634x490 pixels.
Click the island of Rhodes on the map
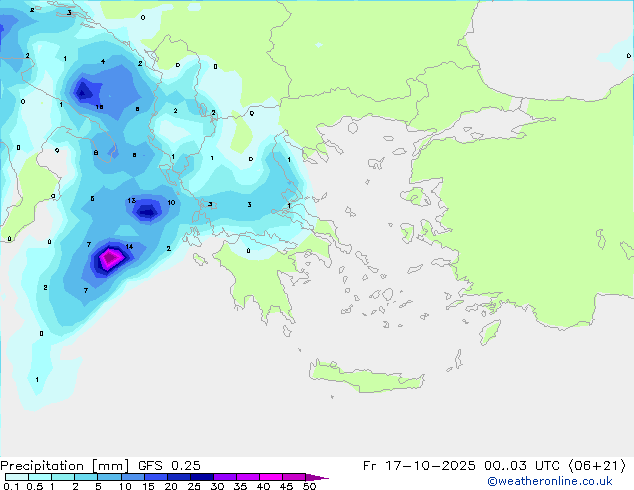point(490,332)
